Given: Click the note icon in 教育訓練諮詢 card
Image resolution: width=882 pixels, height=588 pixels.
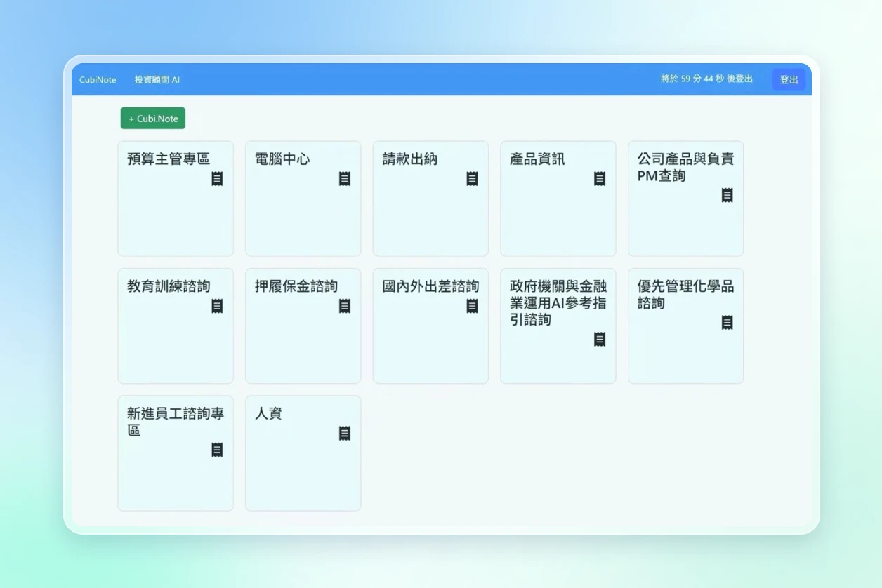Looking at the screenshot, I should [217, 306].
